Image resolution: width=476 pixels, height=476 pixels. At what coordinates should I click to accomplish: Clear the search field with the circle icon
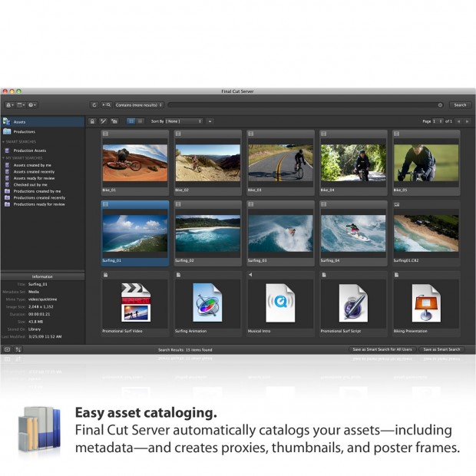[x=440, y=105]
